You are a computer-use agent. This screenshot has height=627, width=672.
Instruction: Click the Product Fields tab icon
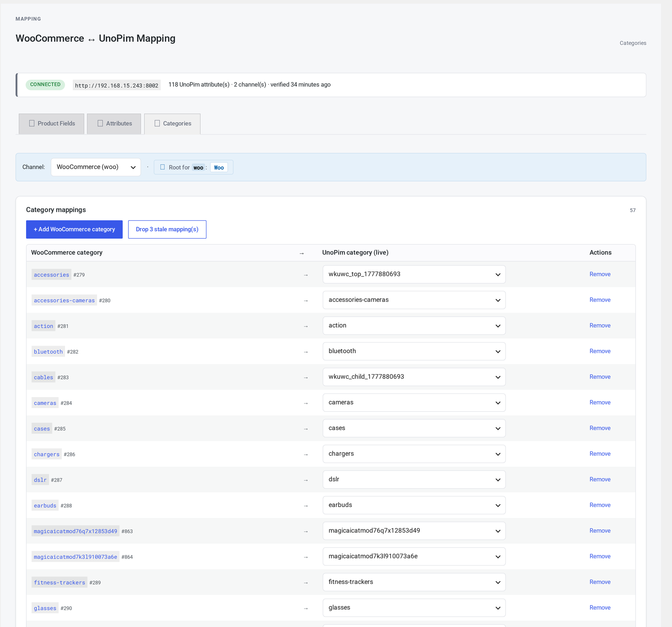tap(32, 123)
